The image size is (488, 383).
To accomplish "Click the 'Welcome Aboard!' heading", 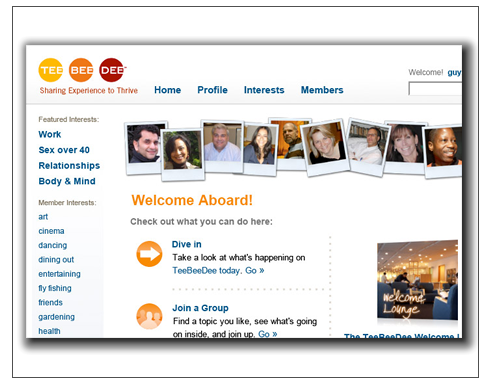I will [x=192, y=200].
